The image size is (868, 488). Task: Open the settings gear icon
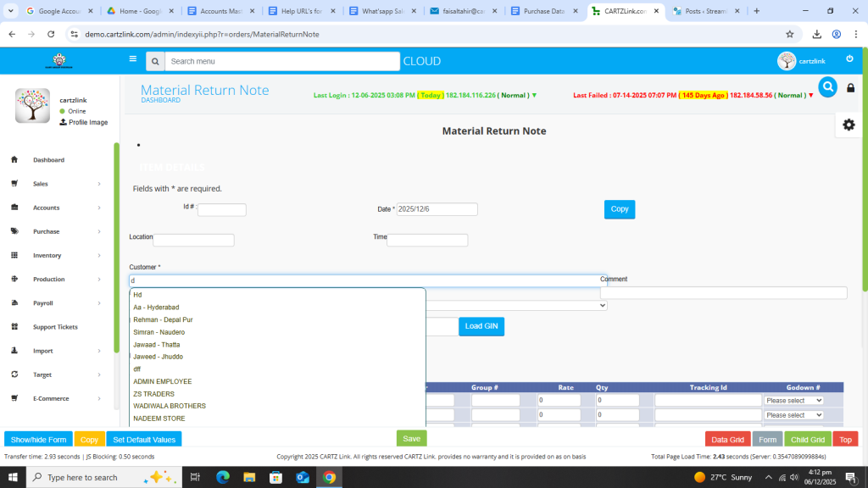(849, 125)
